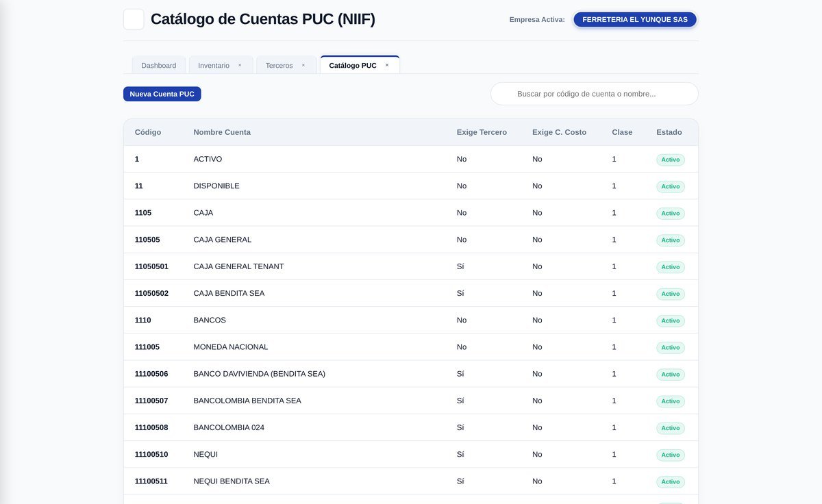822x504 pixels.
Task: Click the Catálogo de Cuentas PUC (NIIF) title
Action: [x=263, y=19]
